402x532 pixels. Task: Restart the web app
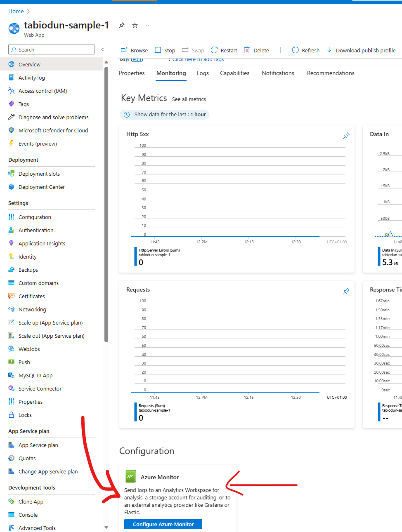point(223,50)
